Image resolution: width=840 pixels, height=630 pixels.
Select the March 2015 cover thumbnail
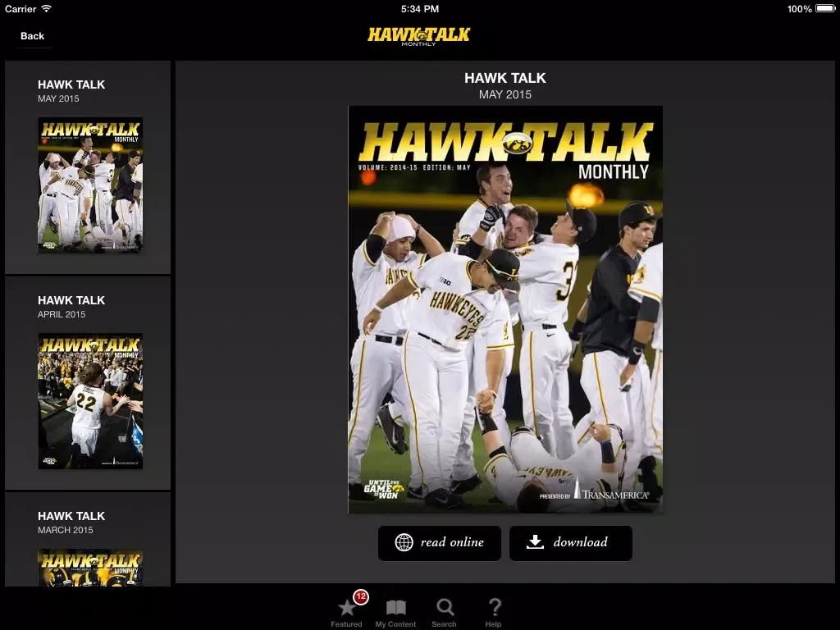click(90, 568)
